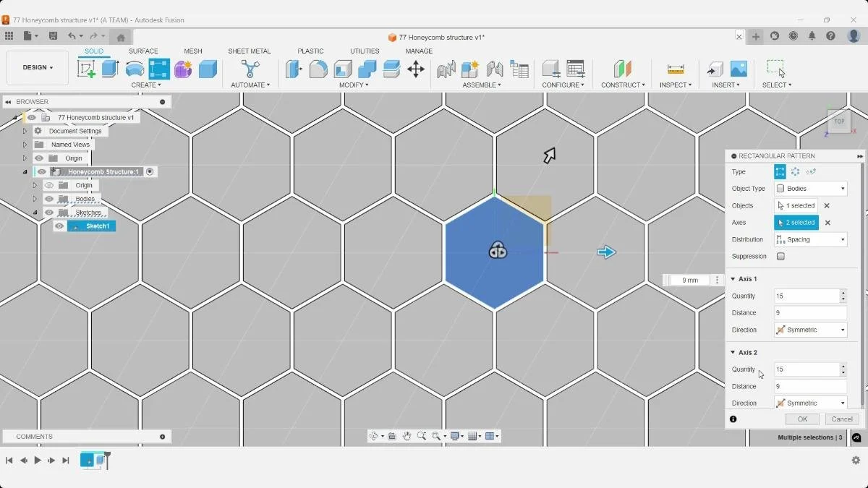Select the Press Pull tool
This screenshot has width=868, height=488.
tap(294, 69)
